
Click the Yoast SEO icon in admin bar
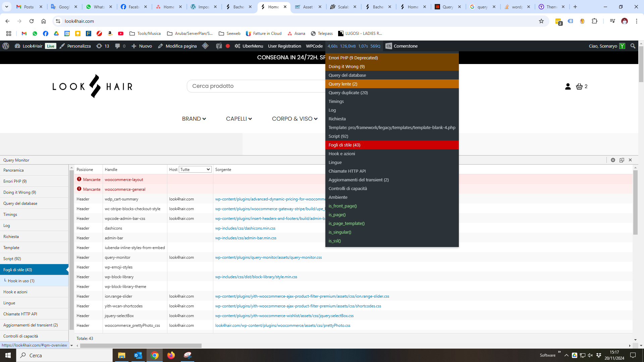[219, 46]
